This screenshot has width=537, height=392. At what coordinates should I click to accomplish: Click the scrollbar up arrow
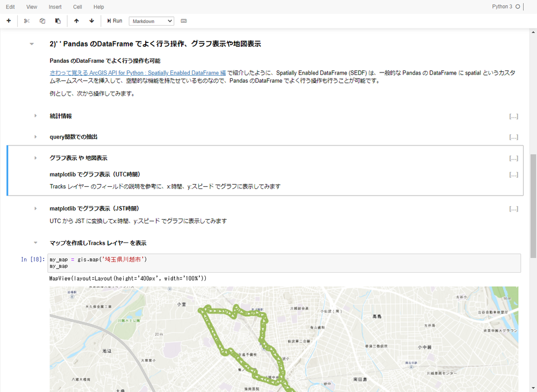tap(533, 32)
